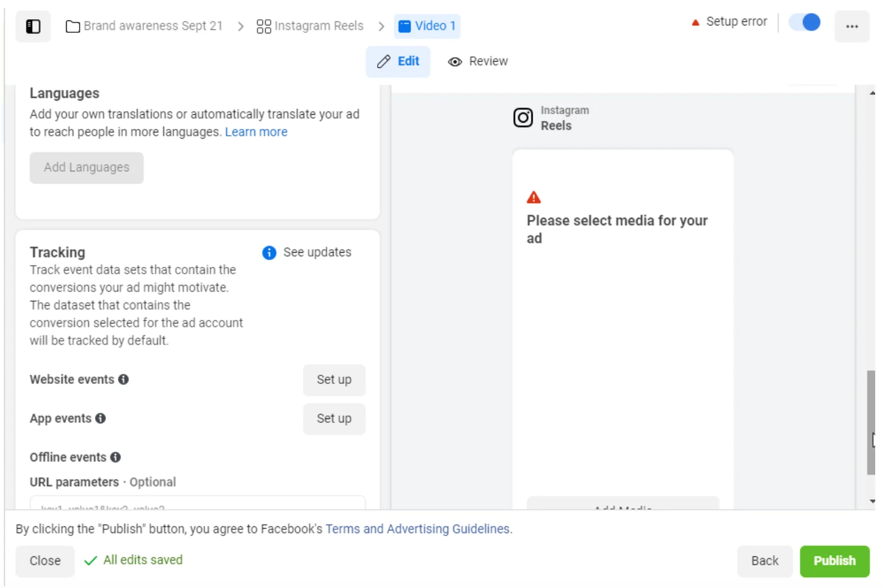Image resolution: width=882 pixels, height=588 pixels.
Task: Click the Video 1 ad icon
Action: point(404,27)
